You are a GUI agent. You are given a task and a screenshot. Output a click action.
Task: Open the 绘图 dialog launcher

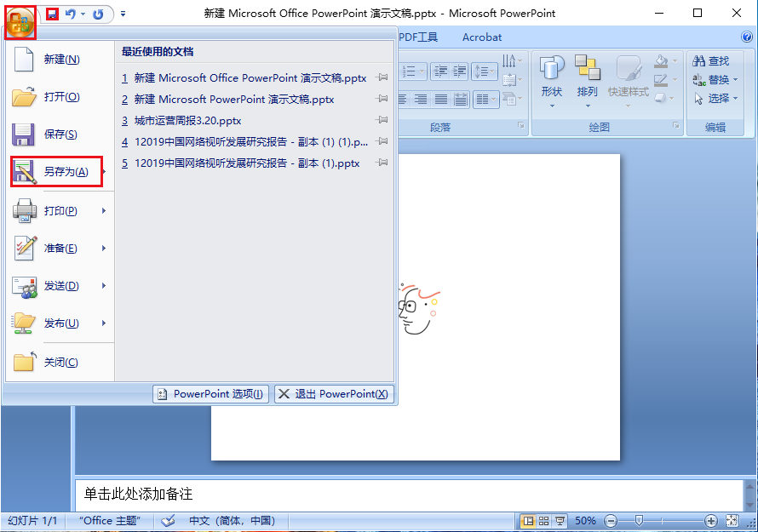[676, 126]
